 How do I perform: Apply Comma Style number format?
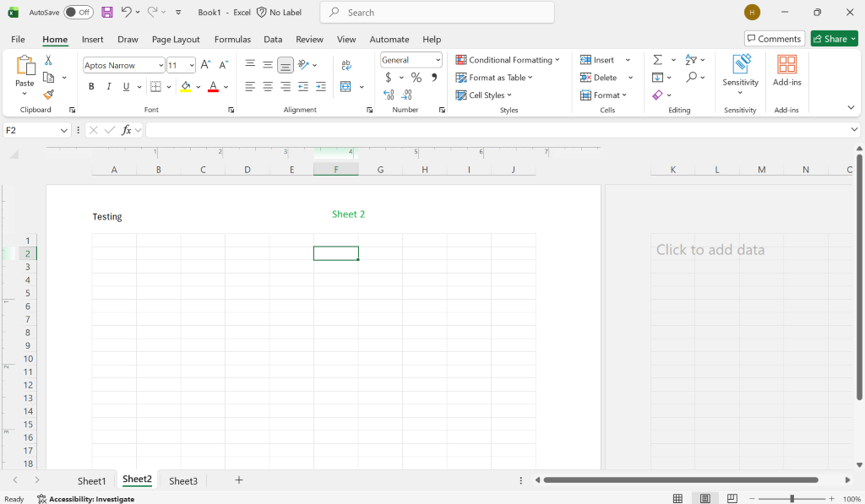(434, 78)
